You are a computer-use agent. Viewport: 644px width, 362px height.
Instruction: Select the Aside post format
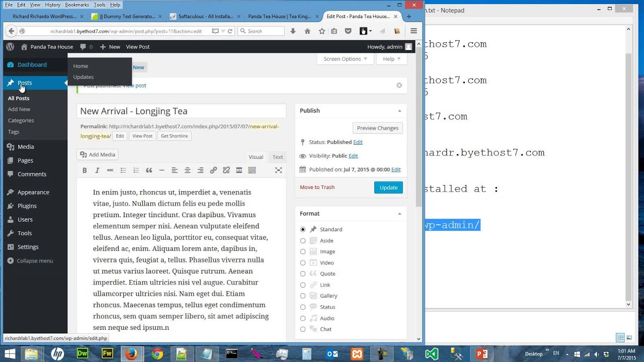point(303,241)
